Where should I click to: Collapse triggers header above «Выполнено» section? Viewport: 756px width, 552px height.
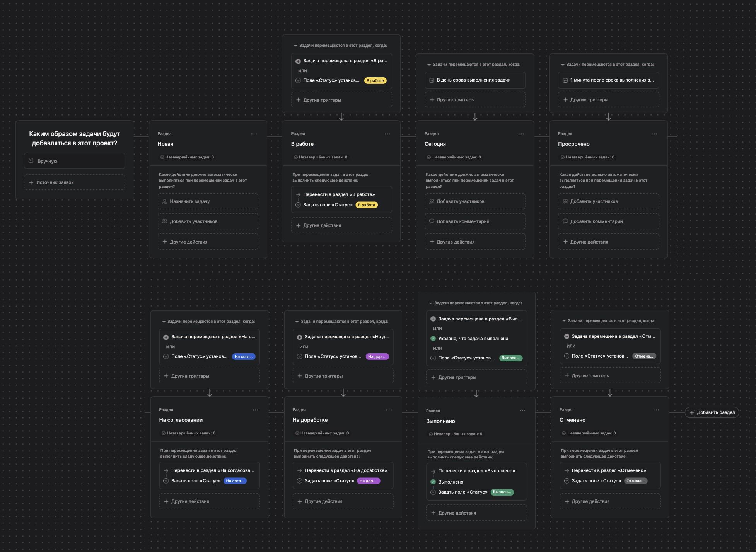(431, 303)
